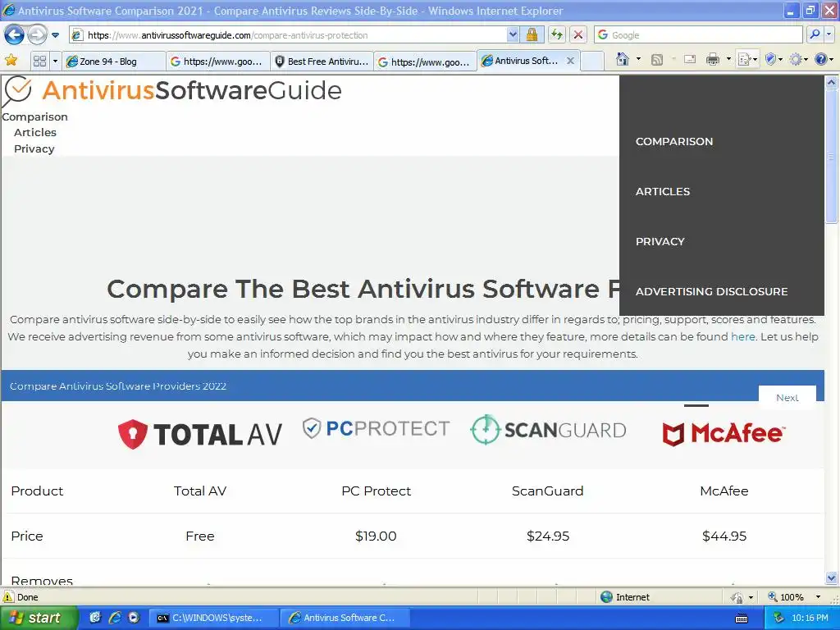
Task: Click the address bar URL field
Action: 288,35
